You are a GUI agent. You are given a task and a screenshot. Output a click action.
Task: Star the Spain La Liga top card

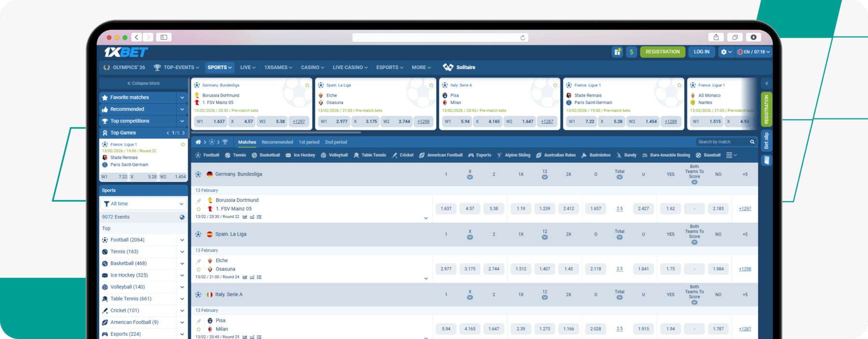click(x=431, y=85)
